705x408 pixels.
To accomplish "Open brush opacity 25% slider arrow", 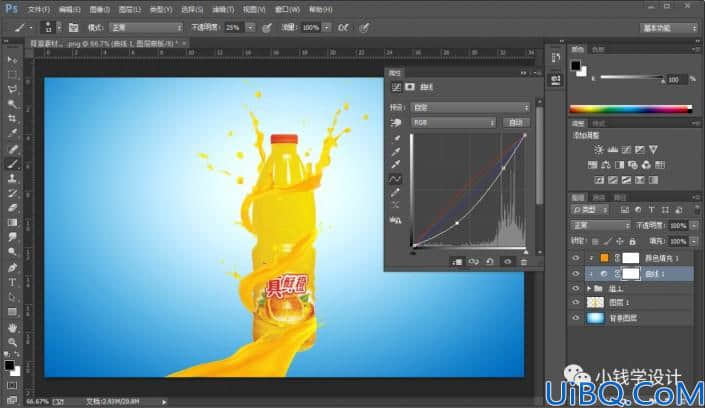I will [x=250, y=28].
